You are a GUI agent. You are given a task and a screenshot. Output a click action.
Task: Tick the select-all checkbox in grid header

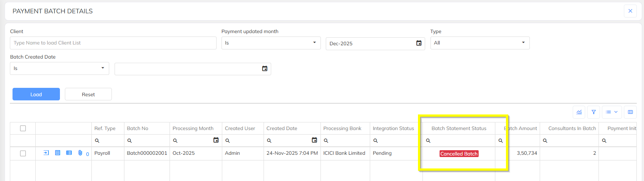(23, 129)
